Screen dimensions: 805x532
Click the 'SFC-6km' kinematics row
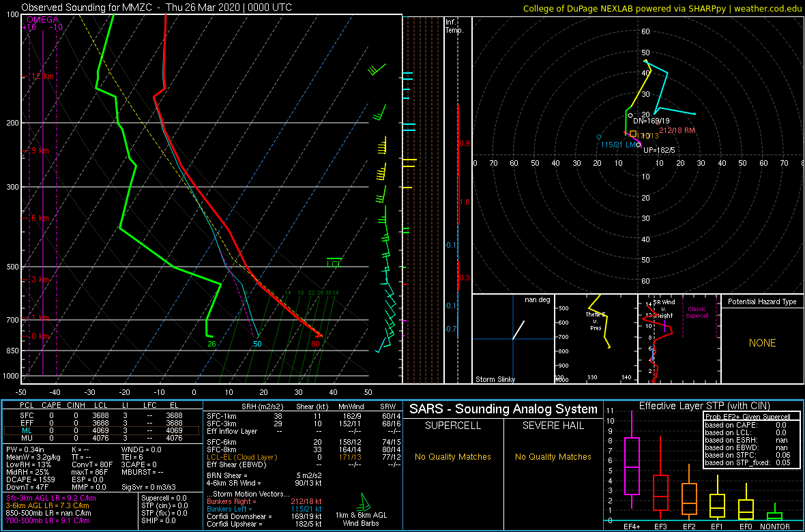click(303, 442)
